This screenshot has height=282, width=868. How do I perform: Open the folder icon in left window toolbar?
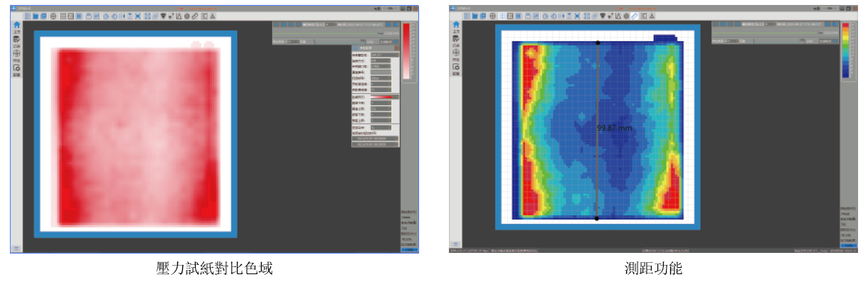click(x=35, y=16)
